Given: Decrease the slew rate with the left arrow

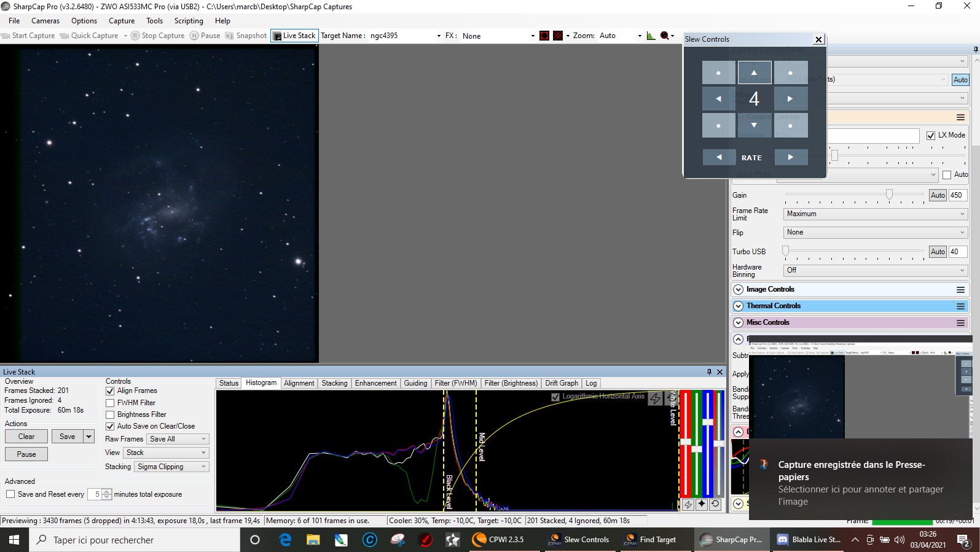Looking at the screenshot, I should pyautogui.click(x=718, y=157).
